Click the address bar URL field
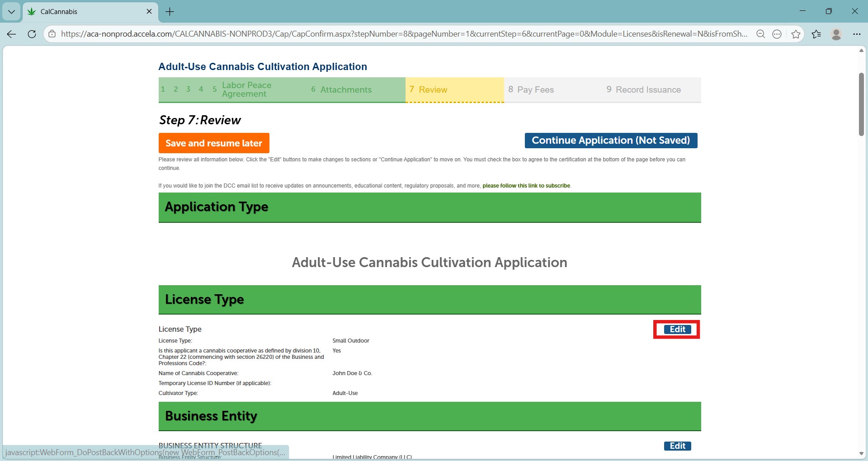868x461 pixels. pos(404,34)
